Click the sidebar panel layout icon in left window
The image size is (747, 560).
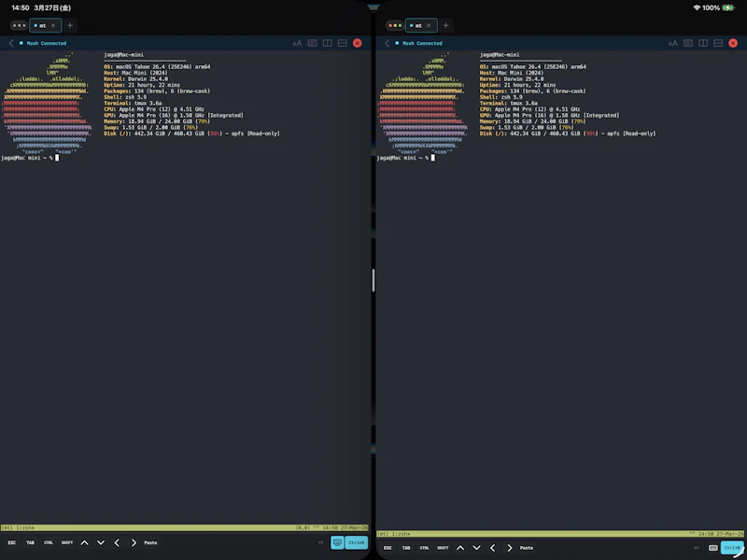tap(312, 43)
